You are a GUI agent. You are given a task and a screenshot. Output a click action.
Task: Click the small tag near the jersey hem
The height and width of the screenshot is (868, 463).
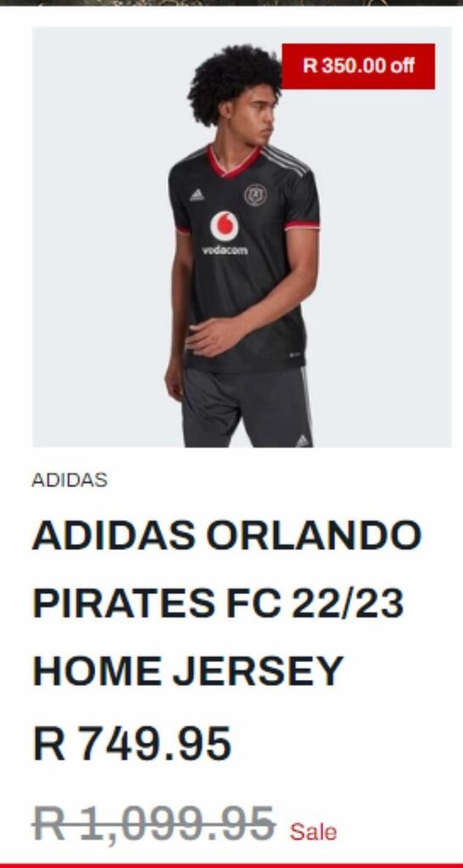(294, 354)
